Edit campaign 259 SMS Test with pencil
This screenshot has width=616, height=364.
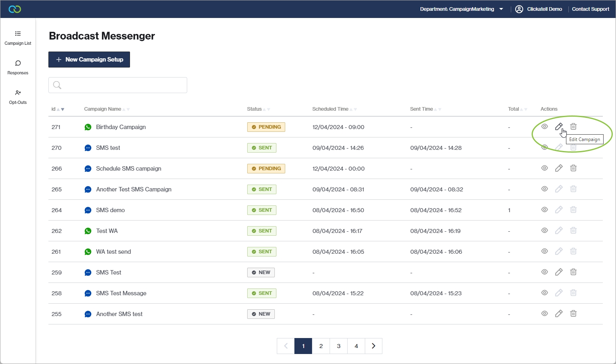click(558, 272)
